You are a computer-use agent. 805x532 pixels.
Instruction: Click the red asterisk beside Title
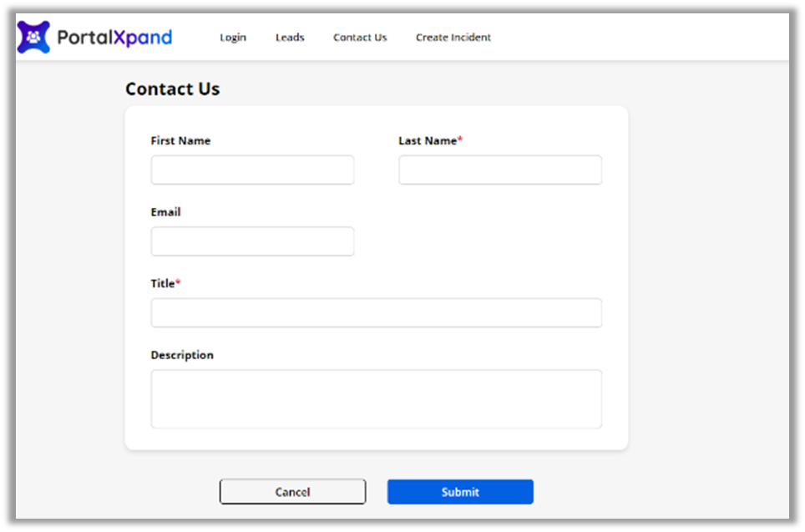coord(178,283)
